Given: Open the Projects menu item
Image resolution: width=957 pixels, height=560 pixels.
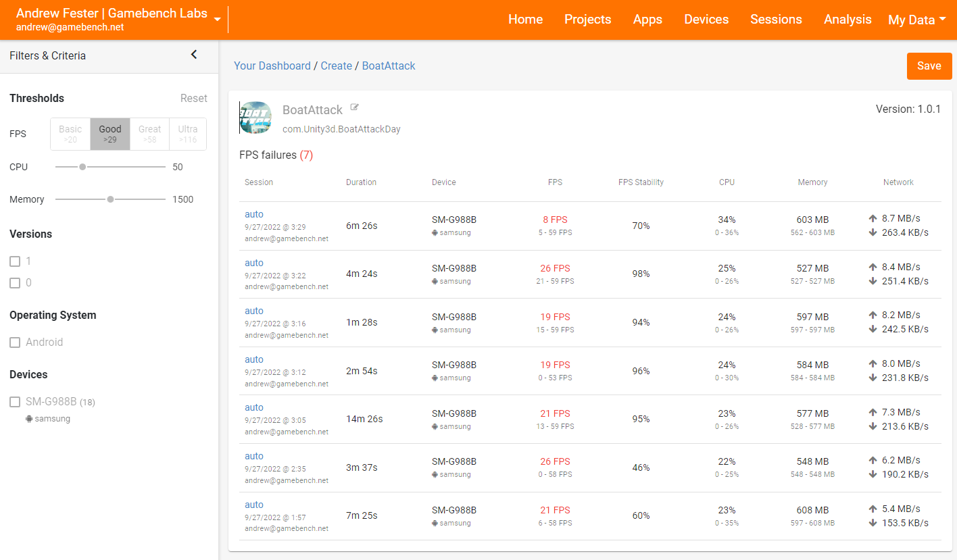Looking at the screenshot, I should (587, 20).
